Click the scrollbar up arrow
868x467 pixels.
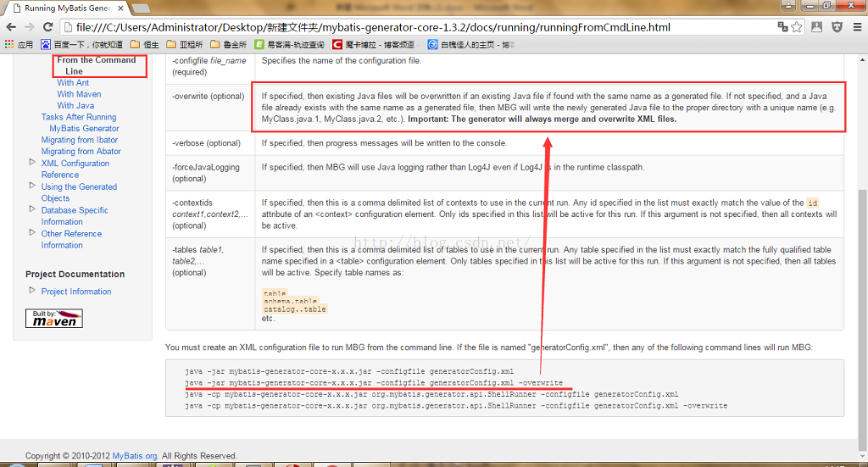pos(862,59)
